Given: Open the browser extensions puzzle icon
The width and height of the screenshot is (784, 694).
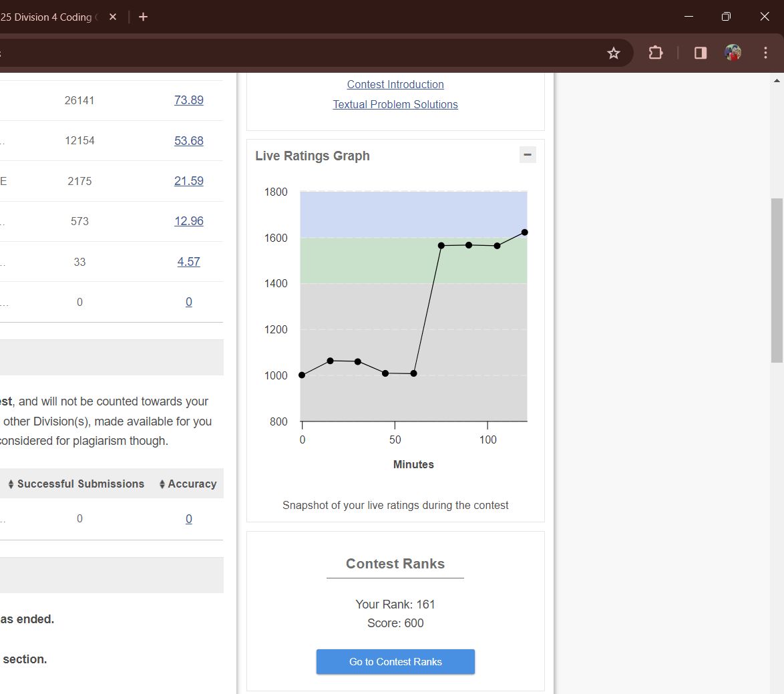Looking at the screenshot, I should click(655, 53).
